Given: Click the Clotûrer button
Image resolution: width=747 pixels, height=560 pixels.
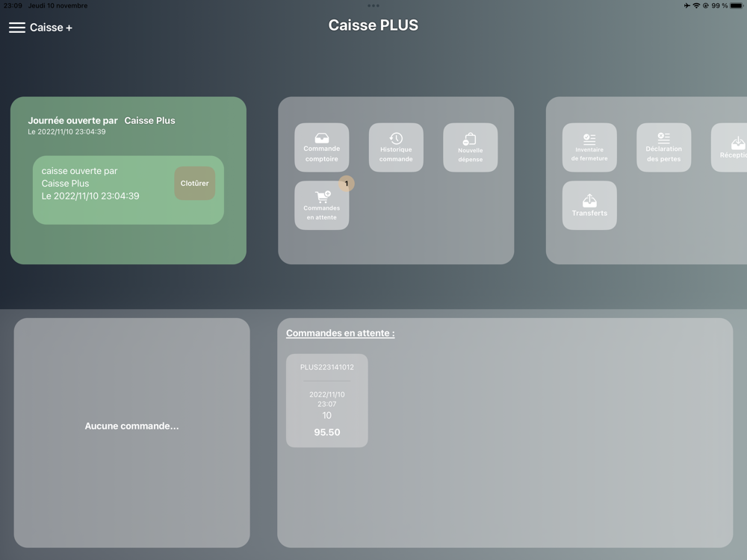Looking at the screenshot, I should [194, 184].
